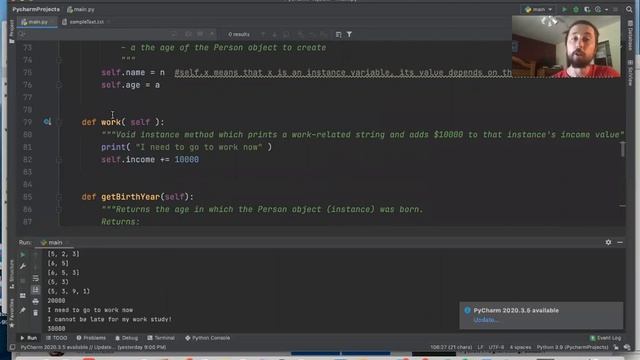Open the Structure side tool window
Viewport: 640px width, 360px height.
tap(11, 274)
